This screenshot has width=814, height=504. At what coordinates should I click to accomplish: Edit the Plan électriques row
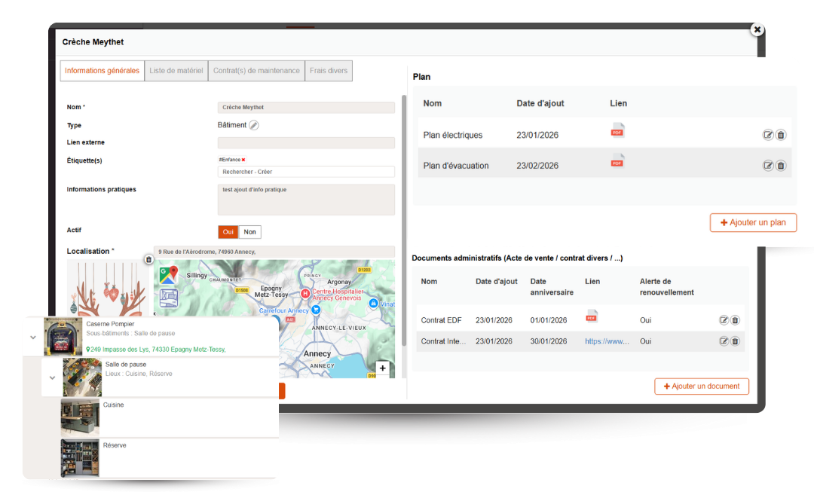click(x=768, y=135)
